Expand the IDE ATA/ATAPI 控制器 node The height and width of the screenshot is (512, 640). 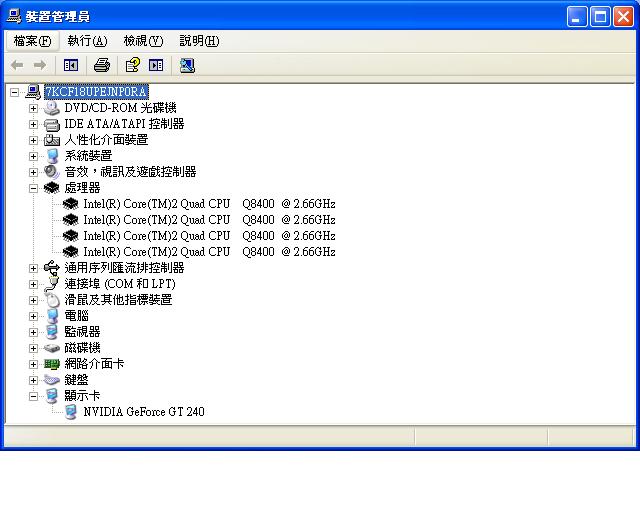[33, 124]
